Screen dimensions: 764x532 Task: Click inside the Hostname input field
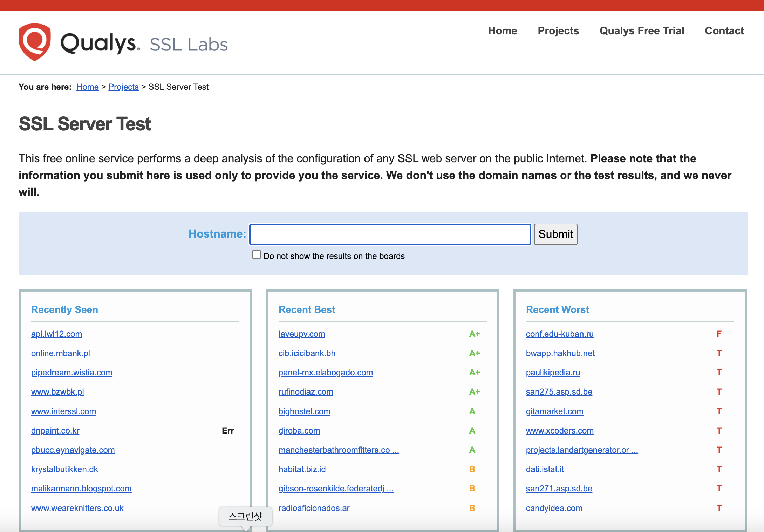(x=389, y=234)
